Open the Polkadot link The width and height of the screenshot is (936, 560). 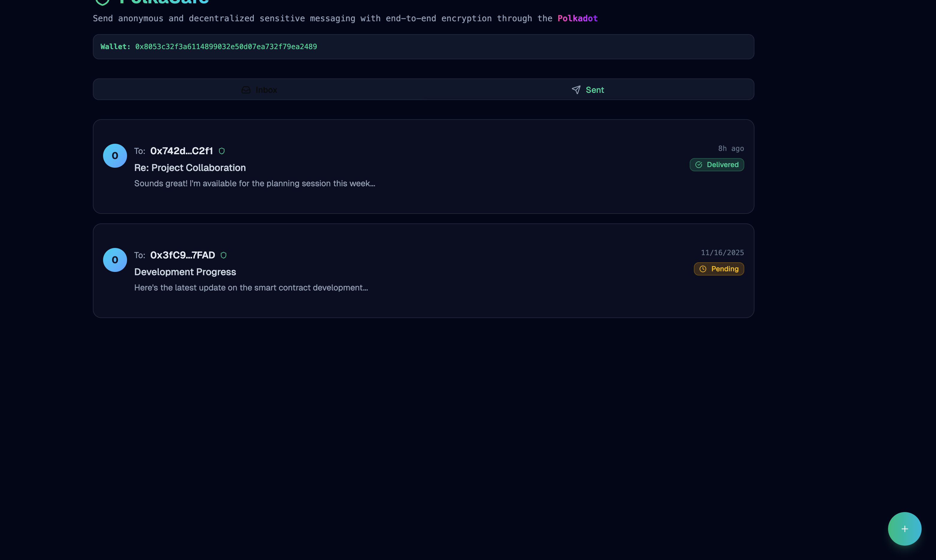[x=577, y=19]
